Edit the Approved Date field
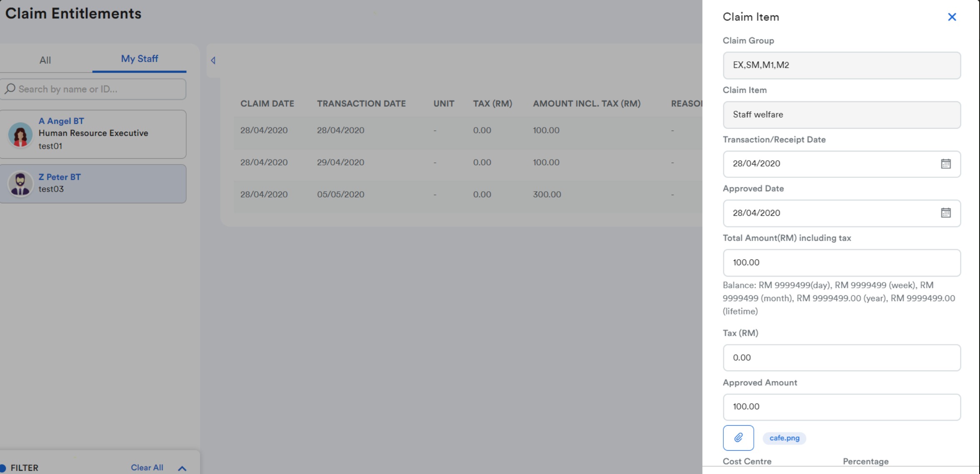The image size is (980, 474). coord(842,213)
